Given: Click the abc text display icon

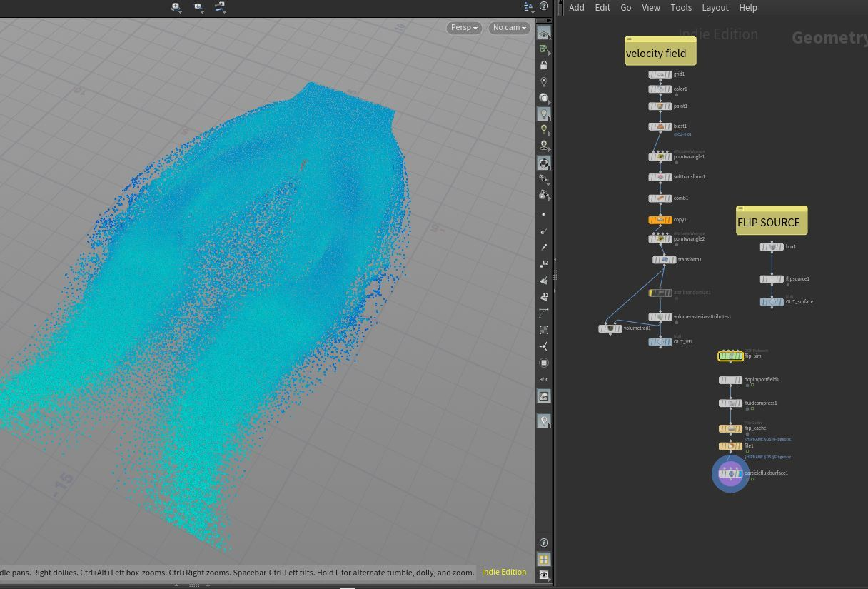Looking at the screenshot, I should tap(544, 379).
